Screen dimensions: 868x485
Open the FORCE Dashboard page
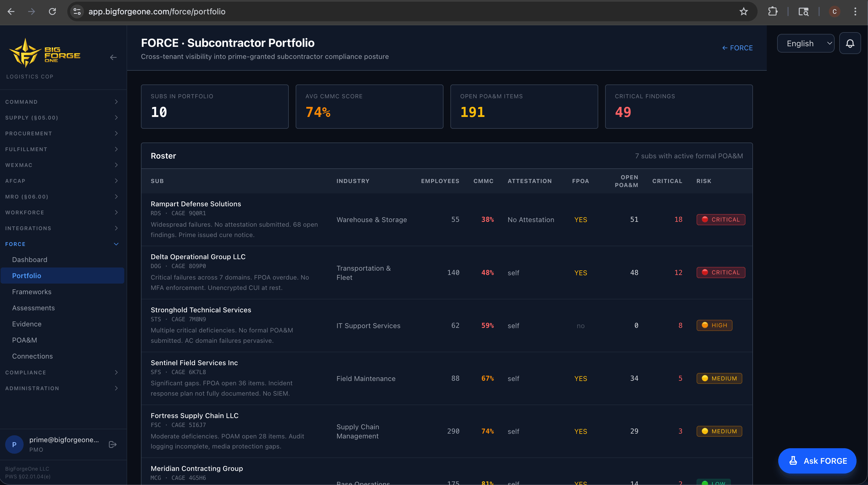pos(62,259)
